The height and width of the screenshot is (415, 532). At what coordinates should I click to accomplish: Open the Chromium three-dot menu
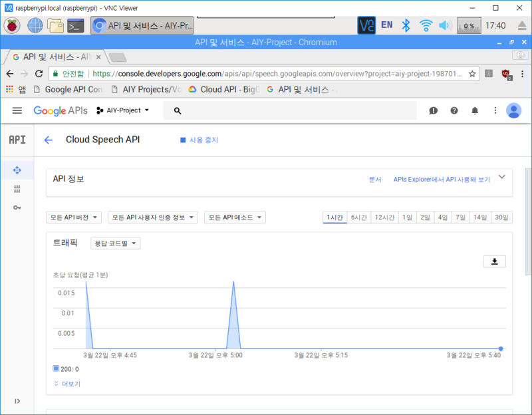point(522,74)
